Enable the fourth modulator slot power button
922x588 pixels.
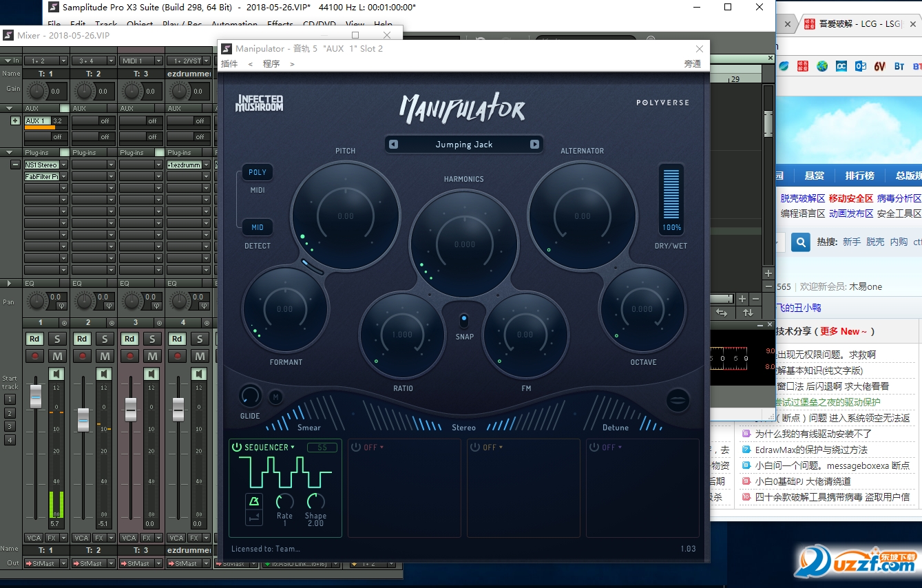594,447
